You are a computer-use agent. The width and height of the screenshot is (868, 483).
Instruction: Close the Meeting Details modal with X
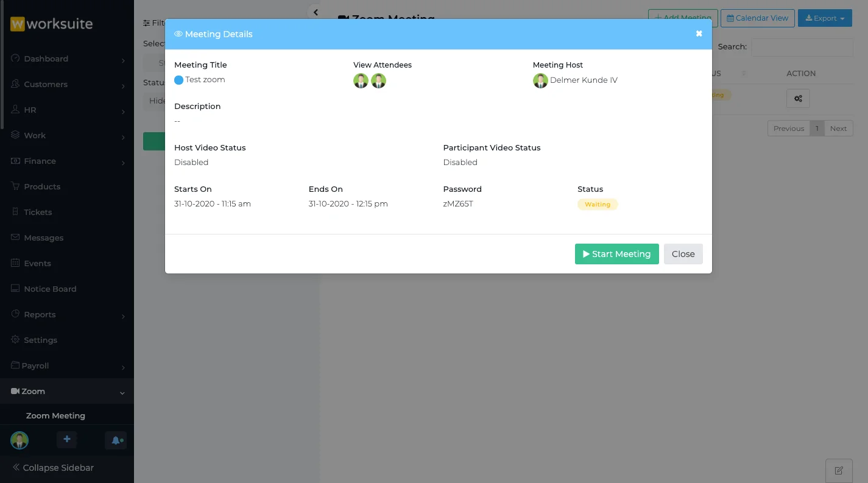[x=699, y=34]
